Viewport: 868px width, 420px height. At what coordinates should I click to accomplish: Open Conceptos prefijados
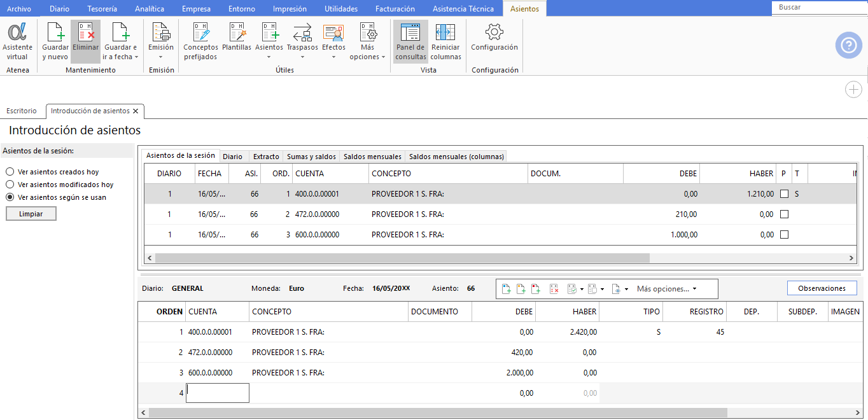pos(200,42)
